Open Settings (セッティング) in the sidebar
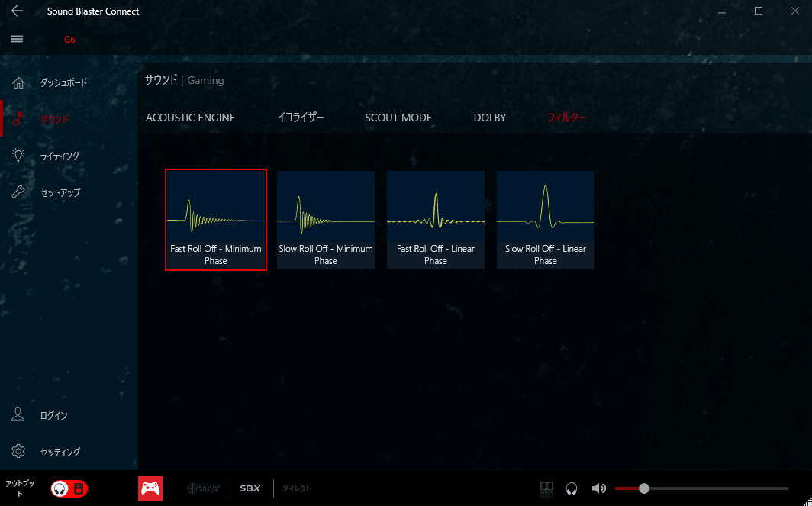Image resolution: width=812 pixels, height=506 pixels. (x=60, y=452)
